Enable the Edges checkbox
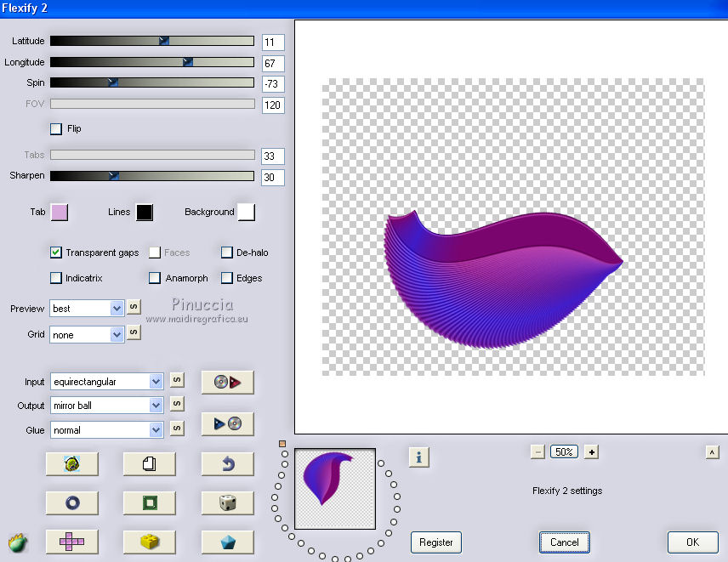728x562 pixels. (226, 278)
